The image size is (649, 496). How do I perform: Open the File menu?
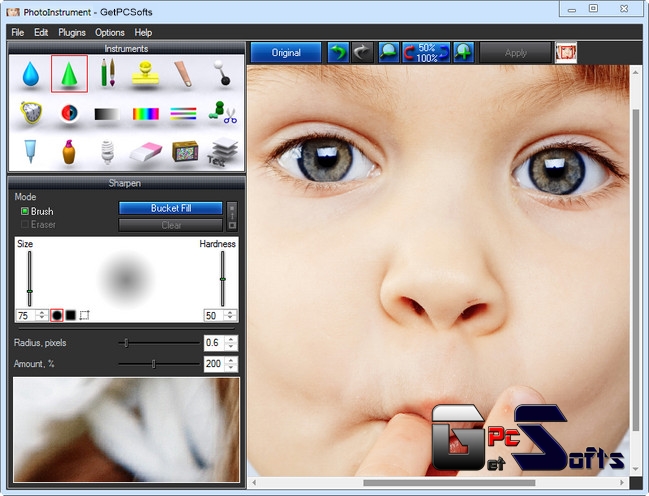(x=18, y=32)
